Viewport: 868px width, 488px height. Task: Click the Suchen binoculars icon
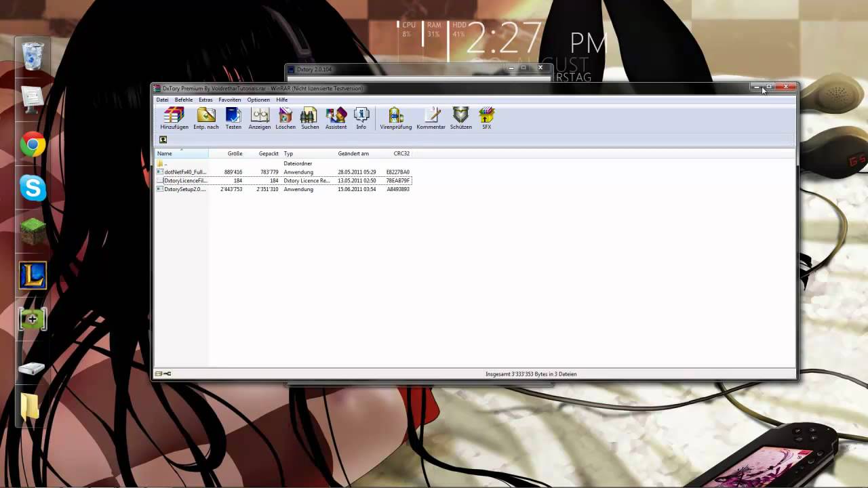point(310,118)
